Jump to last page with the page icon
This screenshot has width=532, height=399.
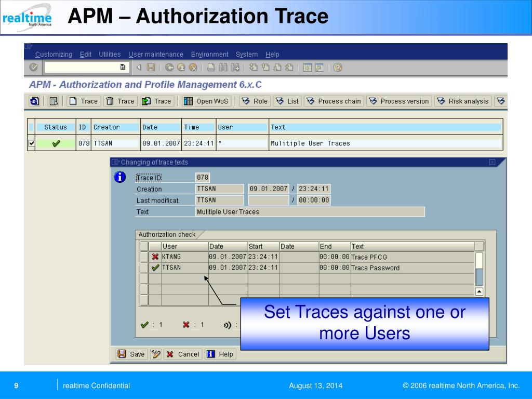289,67
